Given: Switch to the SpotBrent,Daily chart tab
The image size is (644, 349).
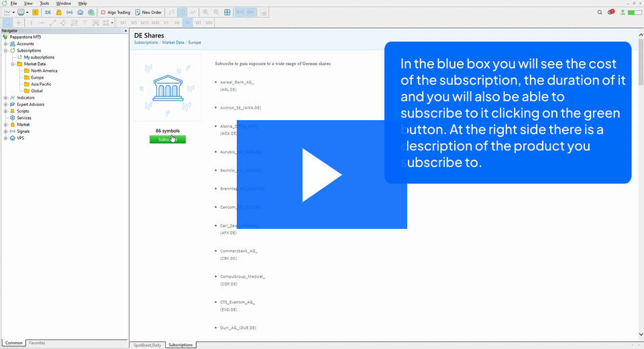Looking at the screenshot, I should click(x=148, y=345).
